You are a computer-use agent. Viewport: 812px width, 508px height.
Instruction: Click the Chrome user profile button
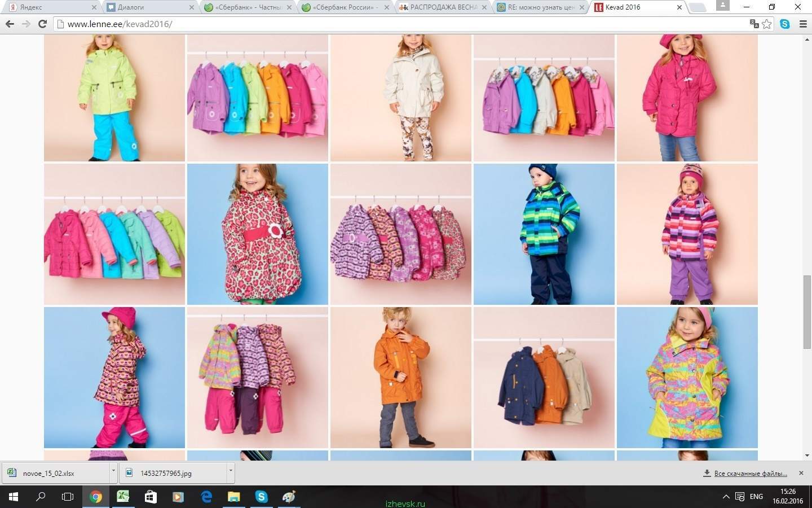tap(722, 6)
